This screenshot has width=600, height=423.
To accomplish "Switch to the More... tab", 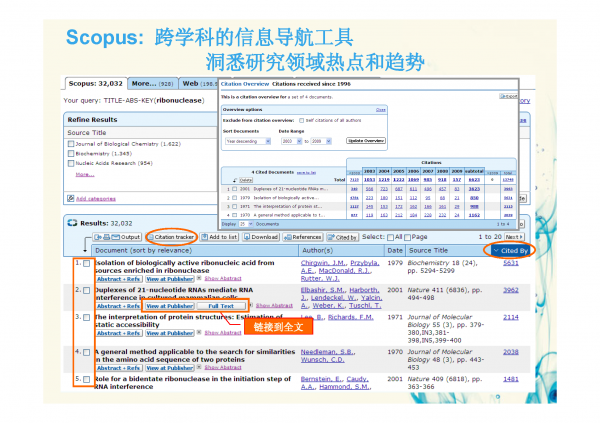I will pos(152,83).
